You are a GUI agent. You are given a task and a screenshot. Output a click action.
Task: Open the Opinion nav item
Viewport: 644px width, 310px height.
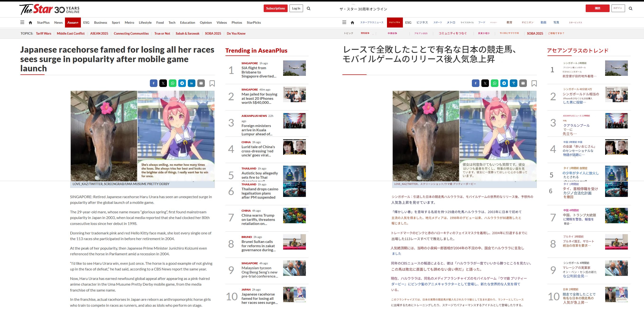click(206, 23)
